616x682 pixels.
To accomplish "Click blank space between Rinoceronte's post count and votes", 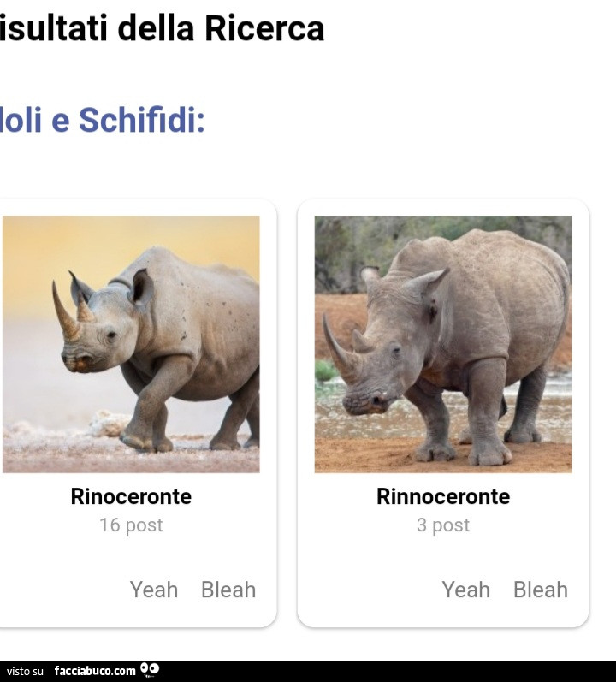I will click(x=131, y=556).
